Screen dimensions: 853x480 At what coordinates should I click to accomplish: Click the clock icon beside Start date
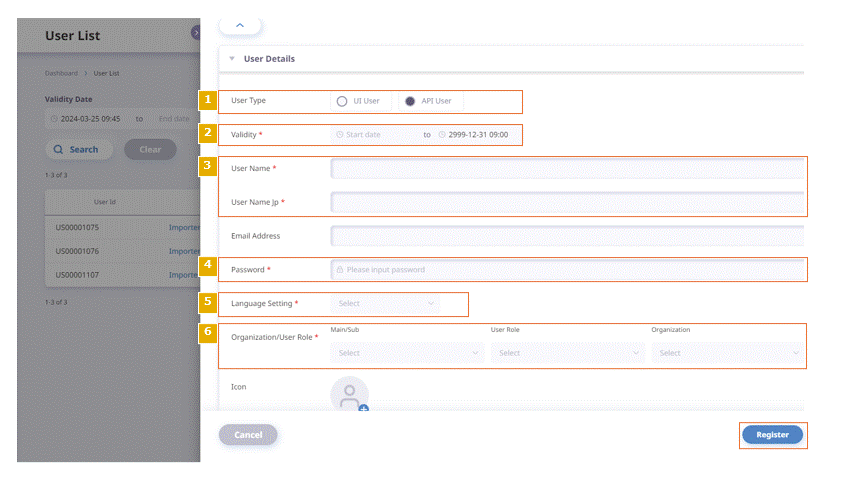click(339, 134)
